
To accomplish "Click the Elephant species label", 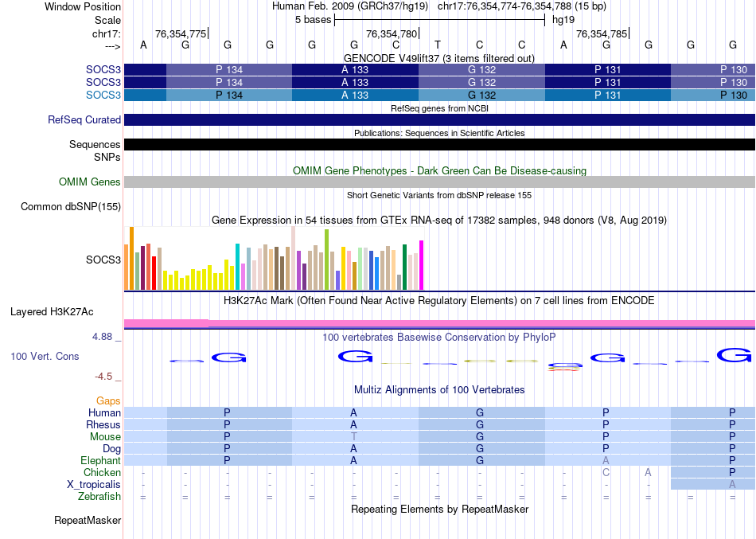I will [x=100, y=460].
